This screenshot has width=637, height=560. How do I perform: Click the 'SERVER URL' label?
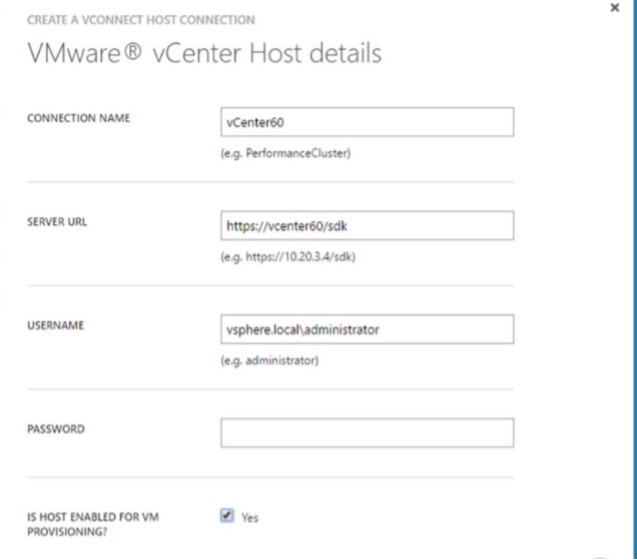[x=57, y=222]
